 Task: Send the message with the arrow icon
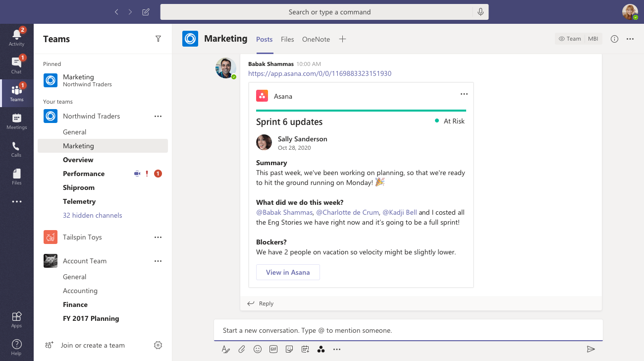590,349
